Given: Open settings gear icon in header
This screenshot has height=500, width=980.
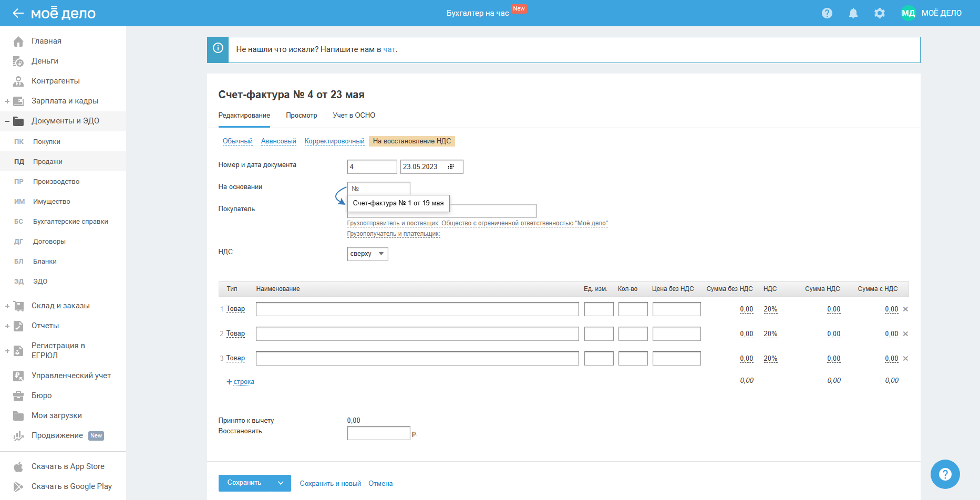Looking at the screenshot, I should pos(879,13).
